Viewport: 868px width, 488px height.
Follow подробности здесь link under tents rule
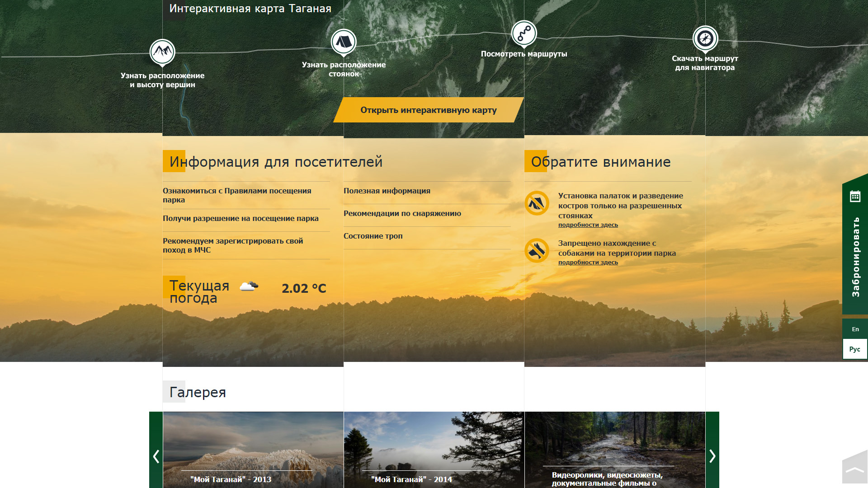tap(588, 225)
